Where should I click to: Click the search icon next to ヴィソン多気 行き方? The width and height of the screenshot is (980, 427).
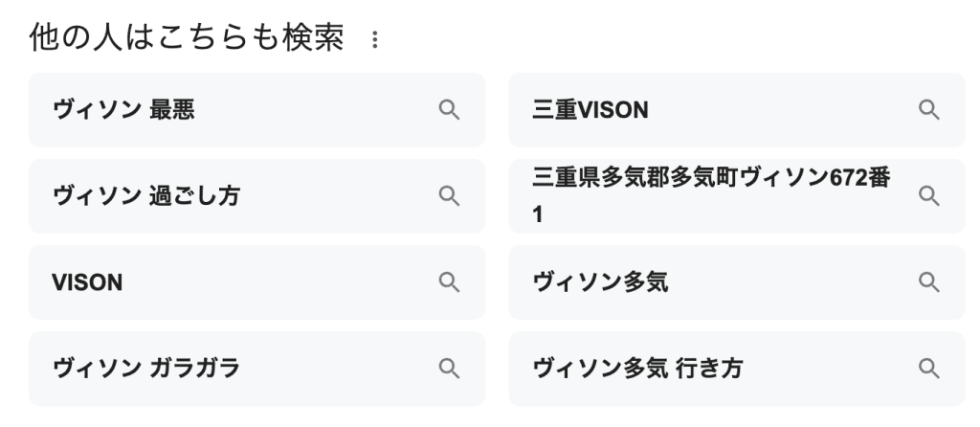928,369
